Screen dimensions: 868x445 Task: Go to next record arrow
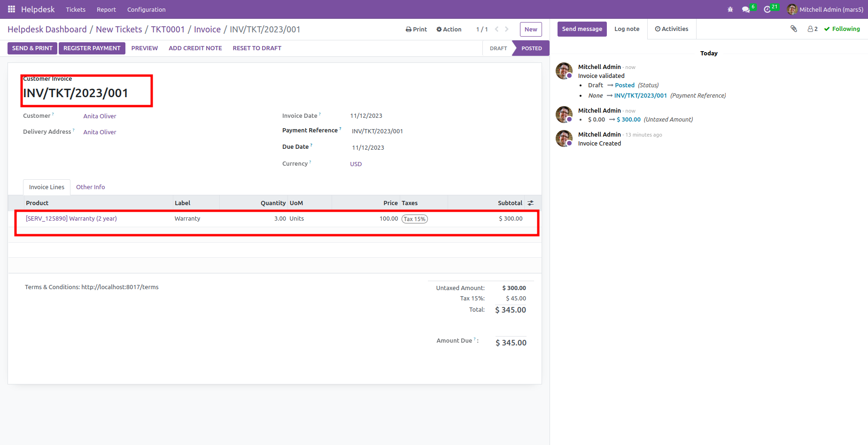point(507,29)
